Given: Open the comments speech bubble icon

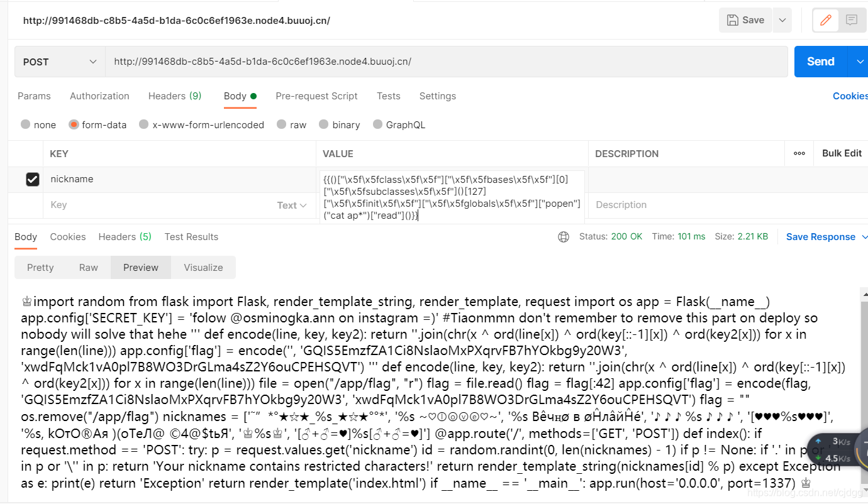Looking at the screenshot, I should (x=852, y=20).
